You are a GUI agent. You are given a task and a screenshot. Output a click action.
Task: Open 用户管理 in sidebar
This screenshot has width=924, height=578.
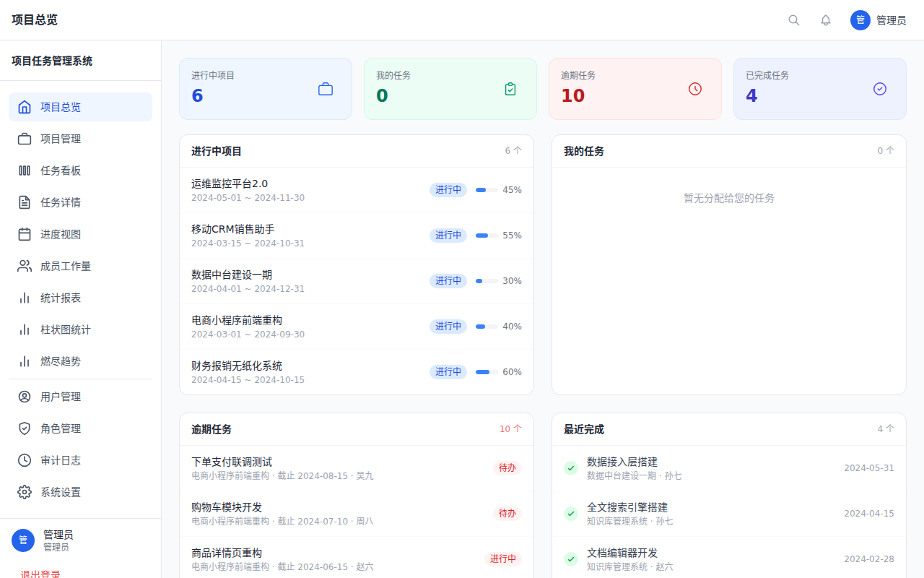coord(80,397)
